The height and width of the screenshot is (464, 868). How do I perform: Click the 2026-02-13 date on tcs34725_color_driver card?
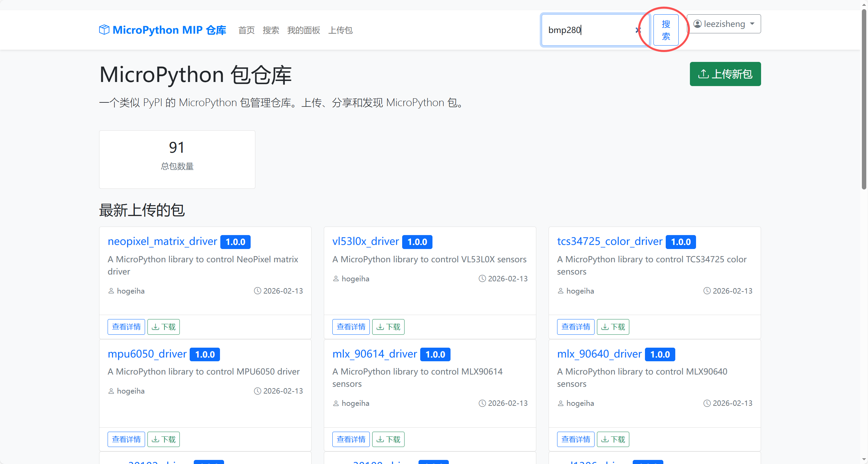[x=732, y=291]
